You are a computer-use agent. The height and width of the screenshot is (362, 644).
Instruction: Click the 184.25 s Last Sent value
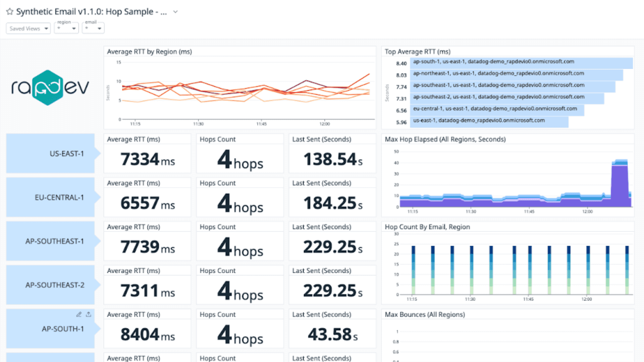click(333, 203)
